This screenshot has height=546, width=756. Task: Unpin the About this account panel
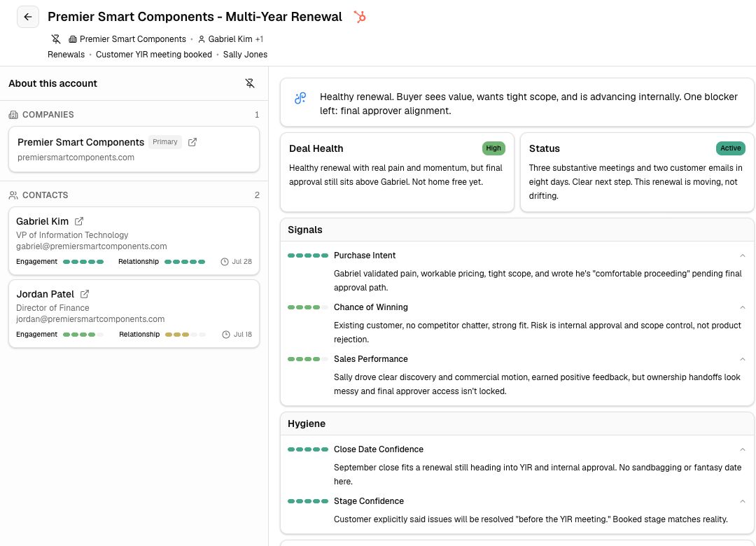[x=250, y=83]
